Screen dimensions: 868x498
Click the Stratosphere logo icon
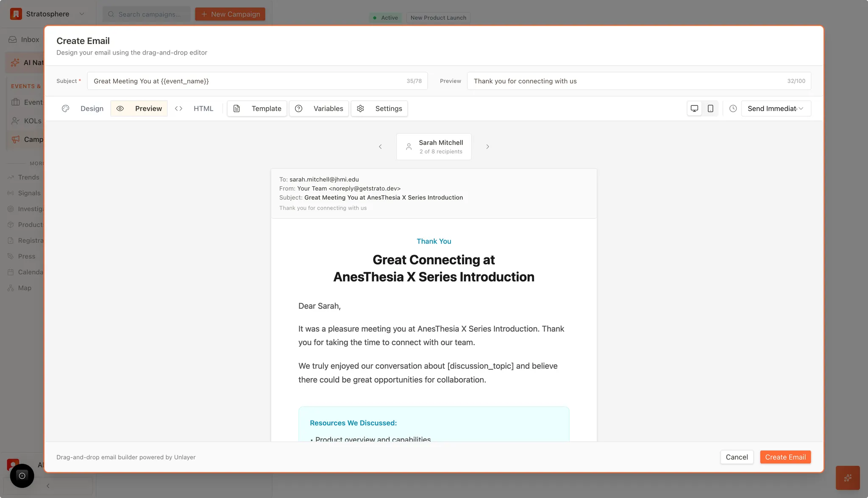point(16,14)
